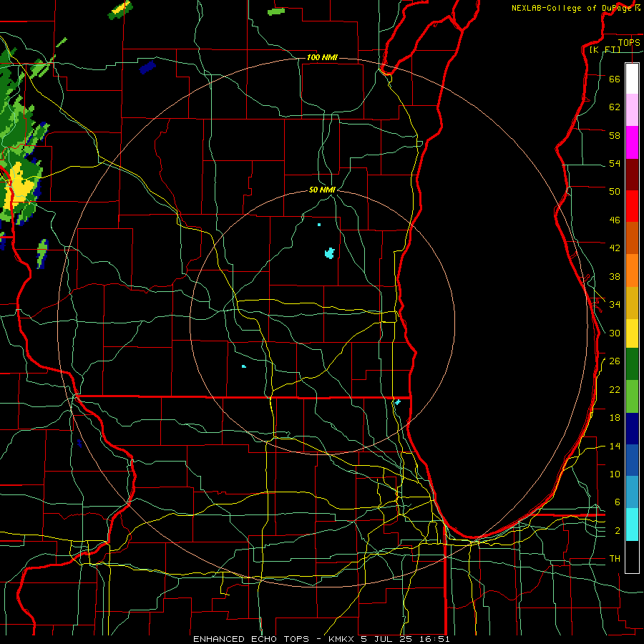Select the orange swatch between 38 and 42
Image resolution: width=644 pixels, height=644 pixels.
pyautogui.click(x=632, y=270)
